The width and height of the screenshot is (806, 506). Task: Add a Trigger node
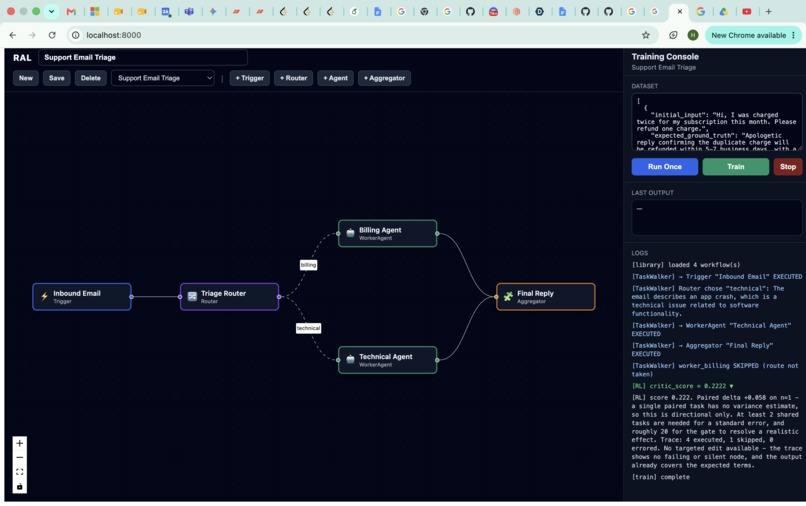coord(249,78)
